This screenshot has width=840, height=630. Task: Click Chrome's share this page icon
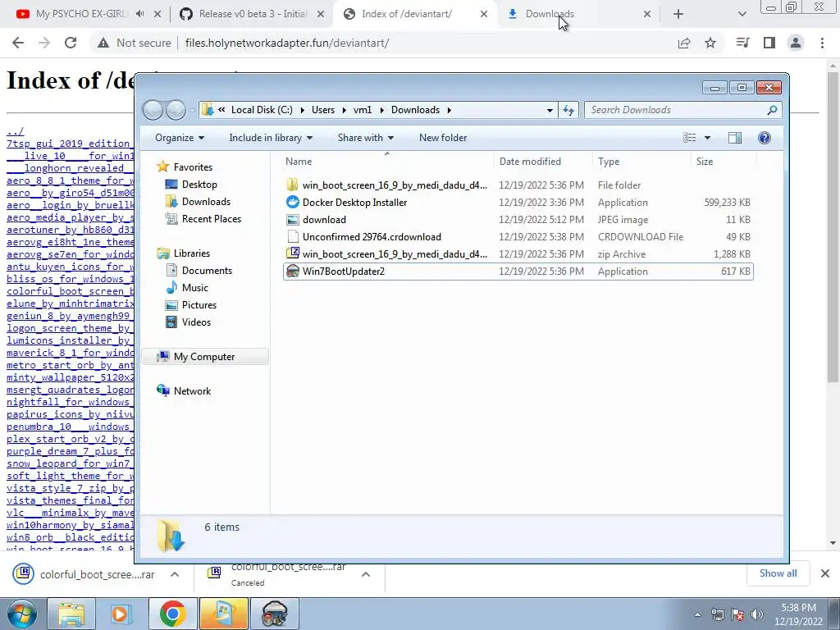(x=684, y=43)
